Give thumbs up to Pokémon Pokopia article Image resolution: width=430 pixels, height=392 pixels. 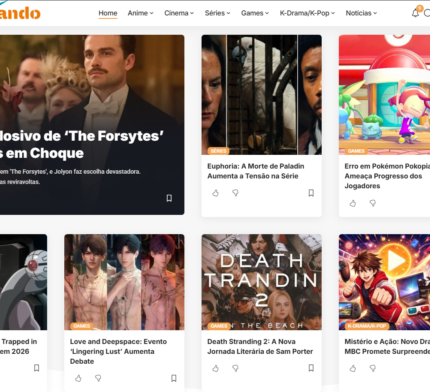pyautogui.click(x=353, y=203)
